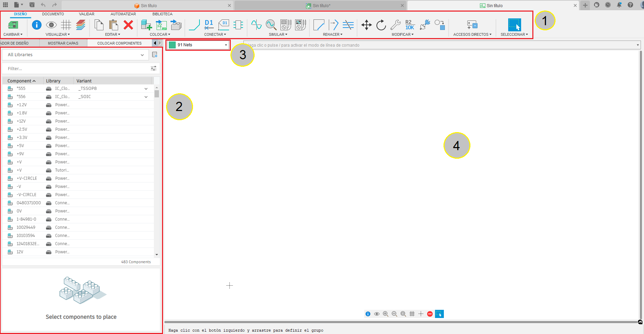Select the Move tool in Modificar group
This screenshot has height=334, width=644.
pyautogui.click(x=367, y=25)
